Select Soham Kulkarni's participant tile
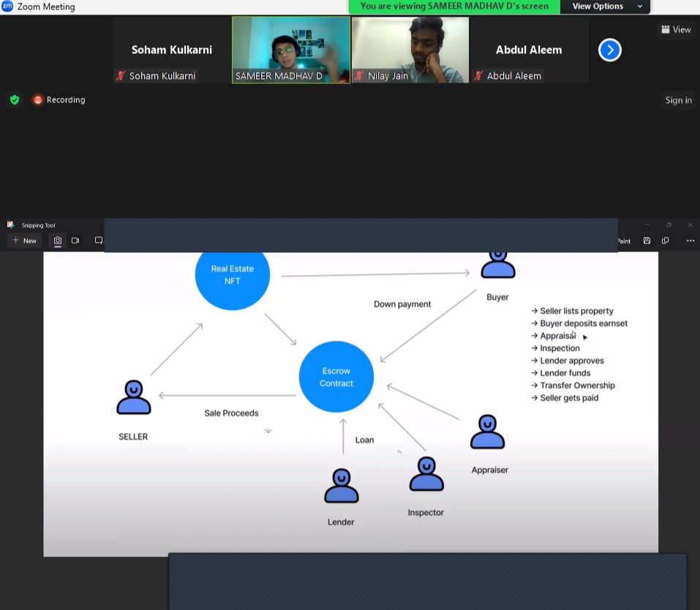Viewport: 700px width, 610px height. coord(172,50)
